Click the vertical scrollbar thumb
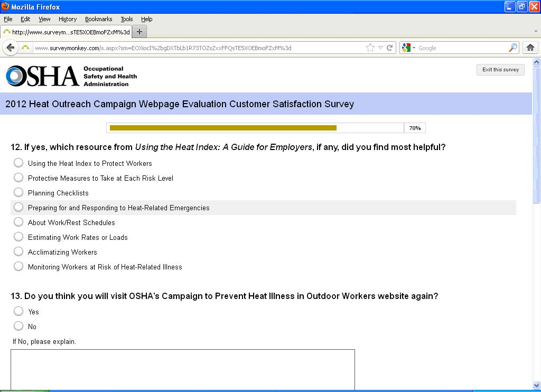The height and width of the screenshot is (392, 541). pyautogui.click(x=537, y=135)
